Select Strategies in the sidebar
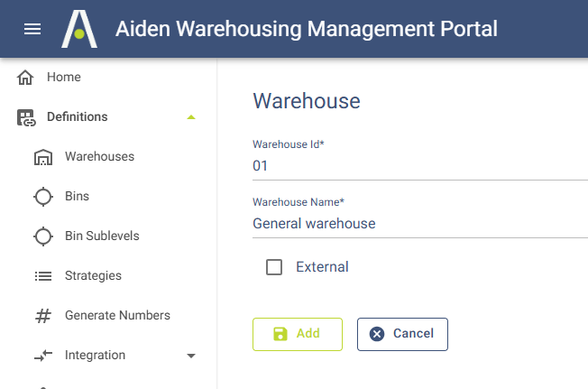 click(x=93, y=275)
